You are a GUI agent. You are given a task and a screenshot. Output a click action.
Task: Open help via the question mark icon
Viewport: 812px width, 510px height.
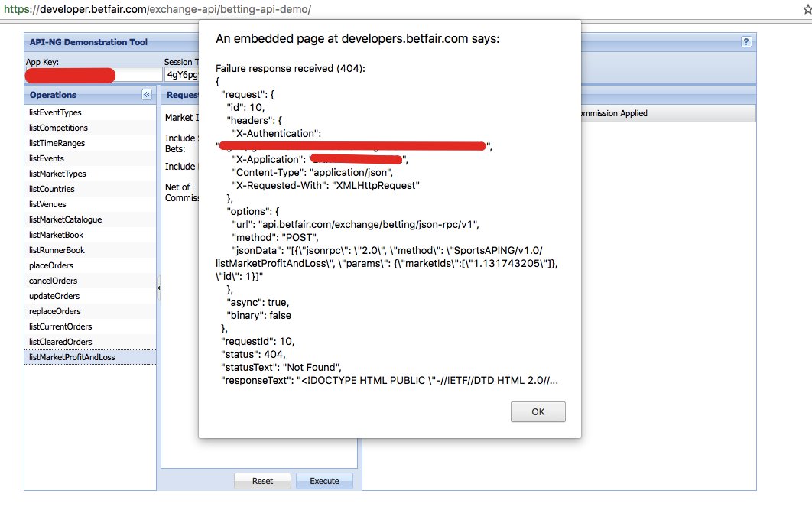click(x=745, y=42)
